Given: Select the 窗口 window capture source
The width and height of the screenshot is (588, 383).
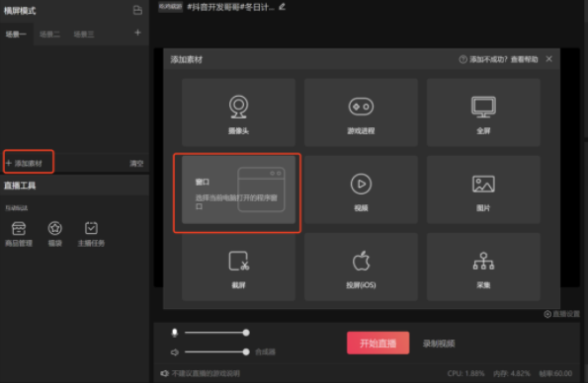Looking at the screenshot, I should click(x=238, y=190).
